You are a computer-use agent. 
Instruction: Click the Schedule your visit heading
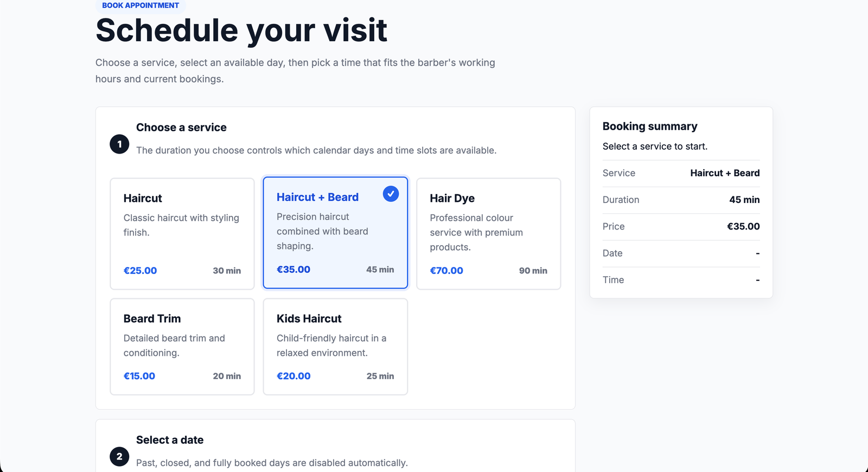point(241,30)
